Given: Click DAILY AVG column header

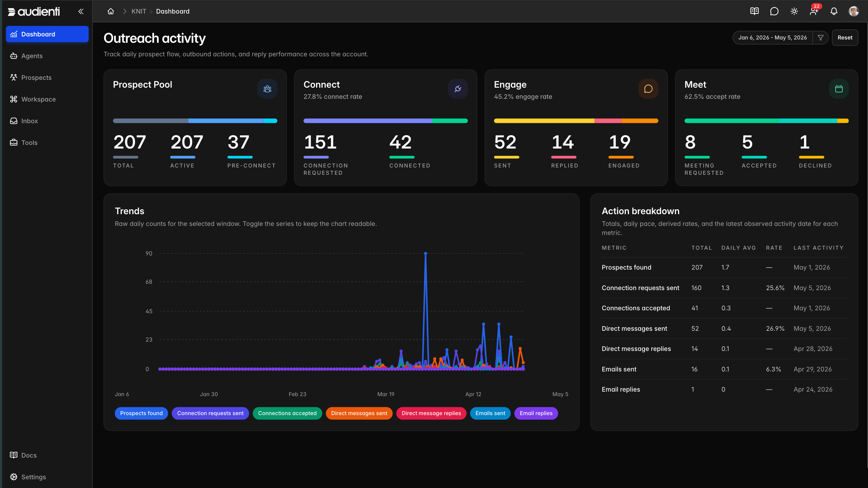Looking at the screenshot, I should pos(739,248).
